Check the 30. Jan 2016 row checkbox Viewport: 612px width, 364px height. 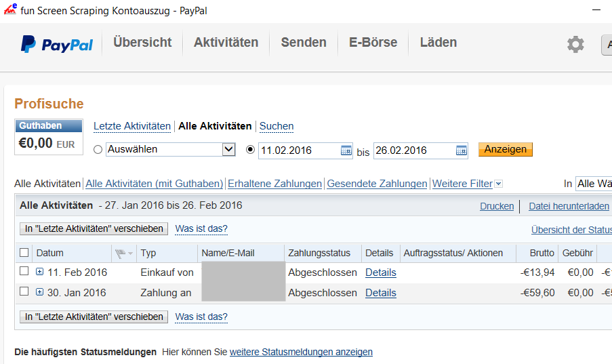point(24,291)
